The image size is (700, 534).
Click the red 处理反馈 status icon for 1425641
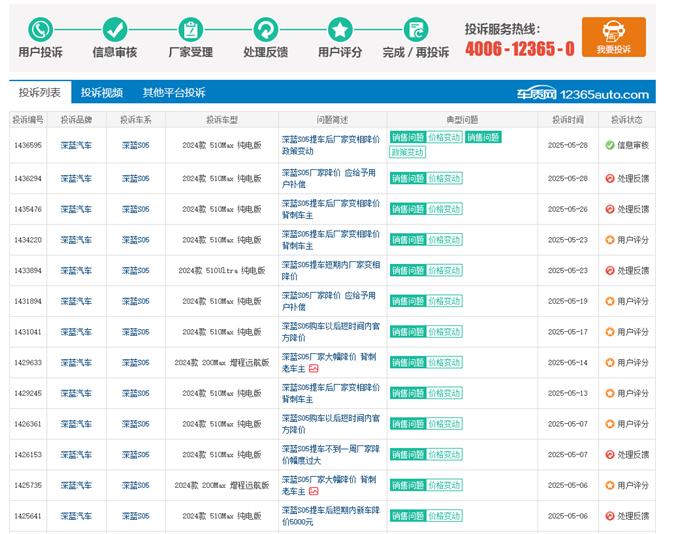click(609, 516)
